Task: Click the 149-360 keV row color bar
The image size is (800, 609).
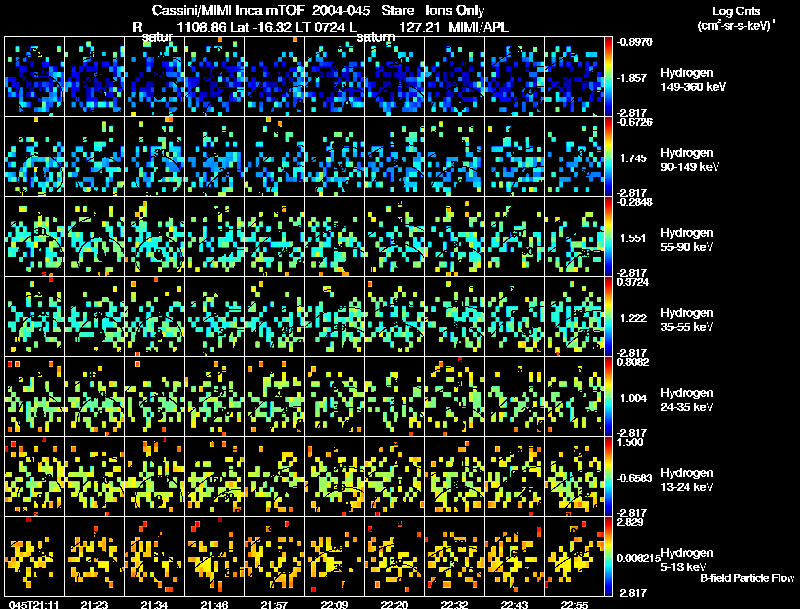Action: pyautogui.click(x=608, y=77)
